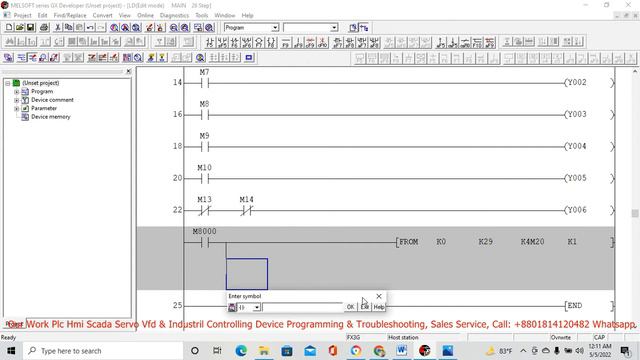Click the K4M20 operand text
This screenshot has height=360, width=640.
click(x=532, y=242)
